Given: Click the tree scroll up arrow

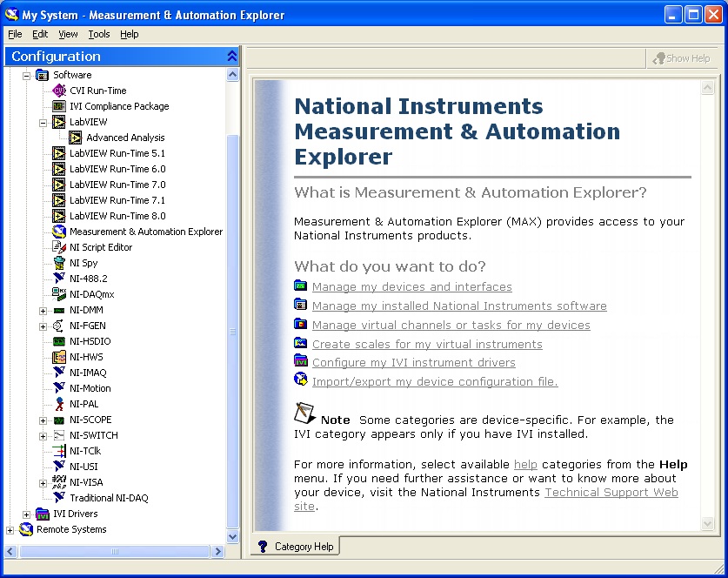Looking at the screenshot, I should (x=232, y=74).
